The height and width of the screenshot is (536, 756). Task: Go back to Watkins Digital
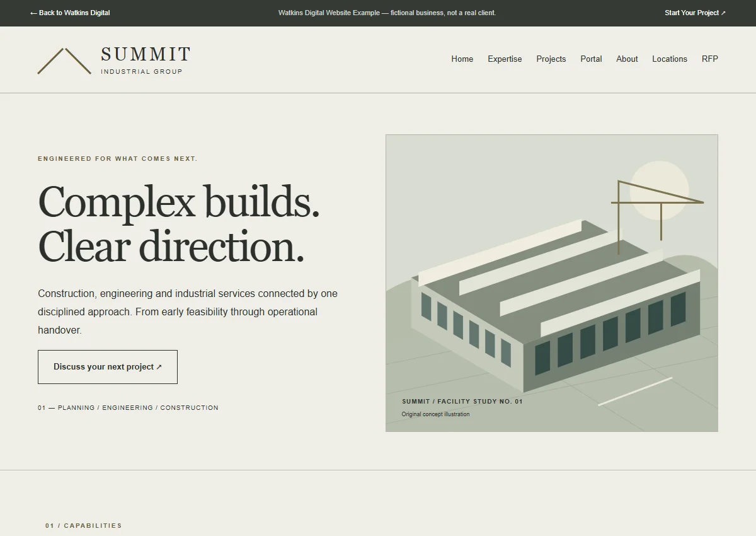click(70, 13)
